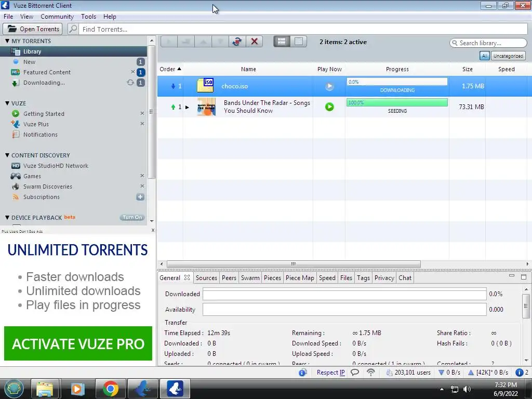Open the File menu
The image size is (532, 399).
8,16
